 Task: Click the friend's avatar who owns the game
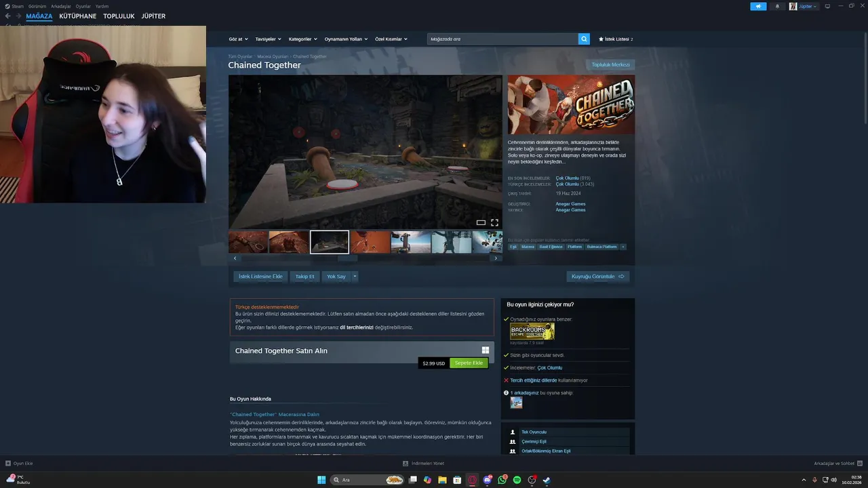pyautogui.click(x=516, y=403)
